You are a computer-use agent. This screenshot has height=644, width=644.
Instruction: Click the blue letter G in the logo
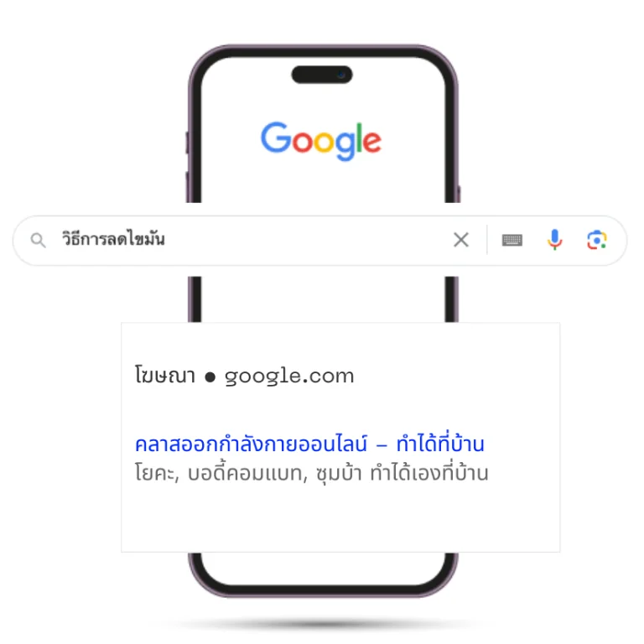pos(276,138)
